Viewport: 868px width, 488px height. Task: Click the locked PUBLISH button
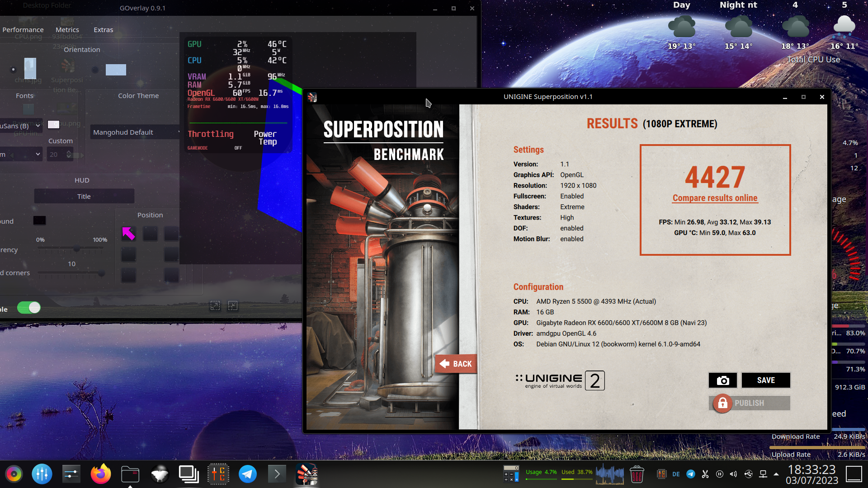coord(749,403)
